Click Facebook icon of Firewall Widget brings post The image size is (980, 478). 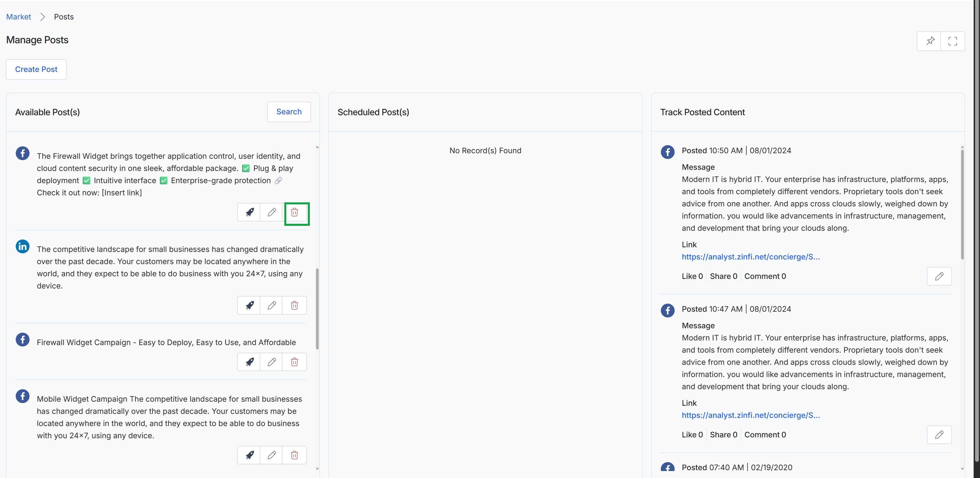[22, 154]
